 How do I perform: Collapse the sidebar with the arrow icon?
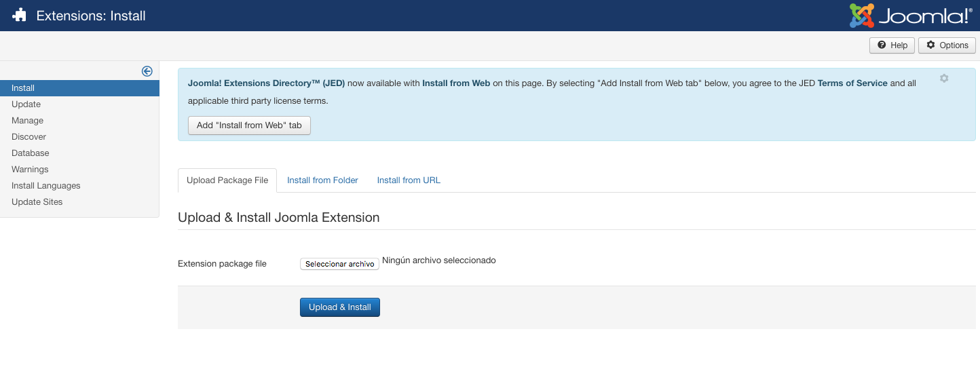click(147, 71)
